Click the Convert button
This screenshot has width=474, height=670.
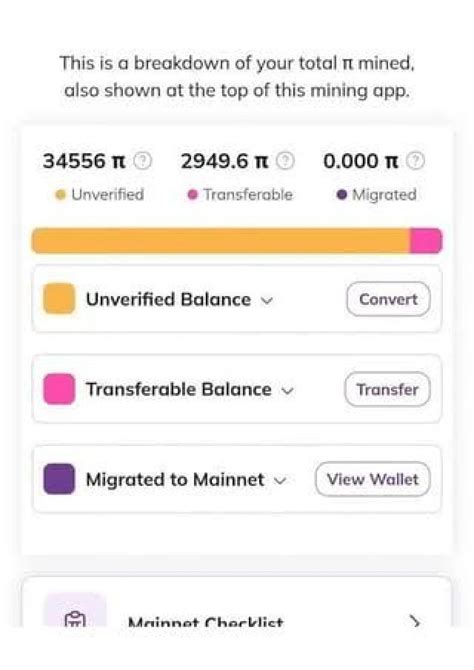point(388,299)
